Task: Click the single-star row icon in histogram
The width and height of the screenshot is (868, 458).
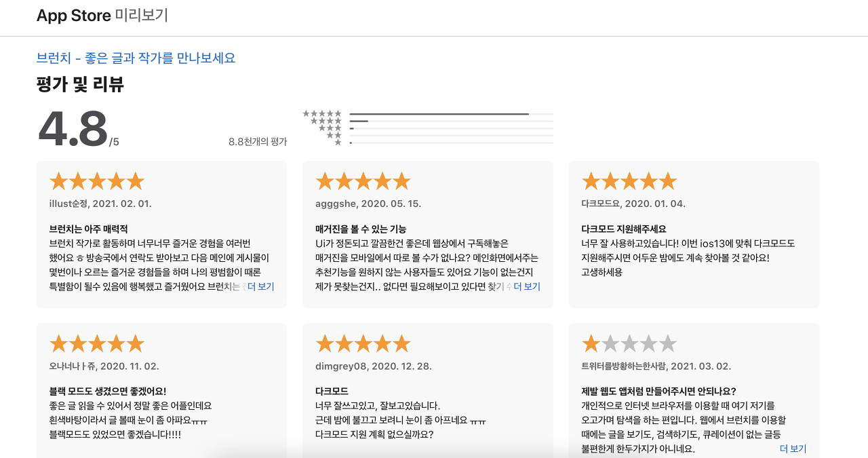Action: click(338, 142)
